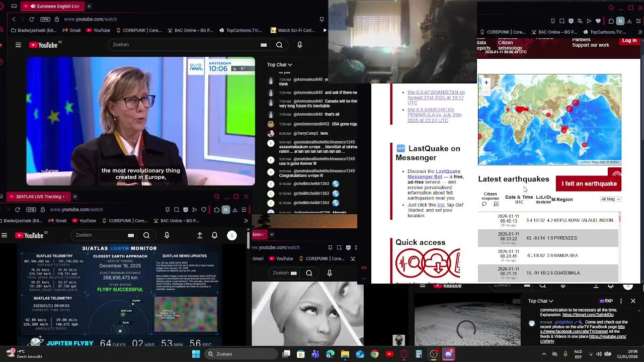Click Log in on earthquake site
The width and height of the screenshot is (644, 362).
(629, 41)
